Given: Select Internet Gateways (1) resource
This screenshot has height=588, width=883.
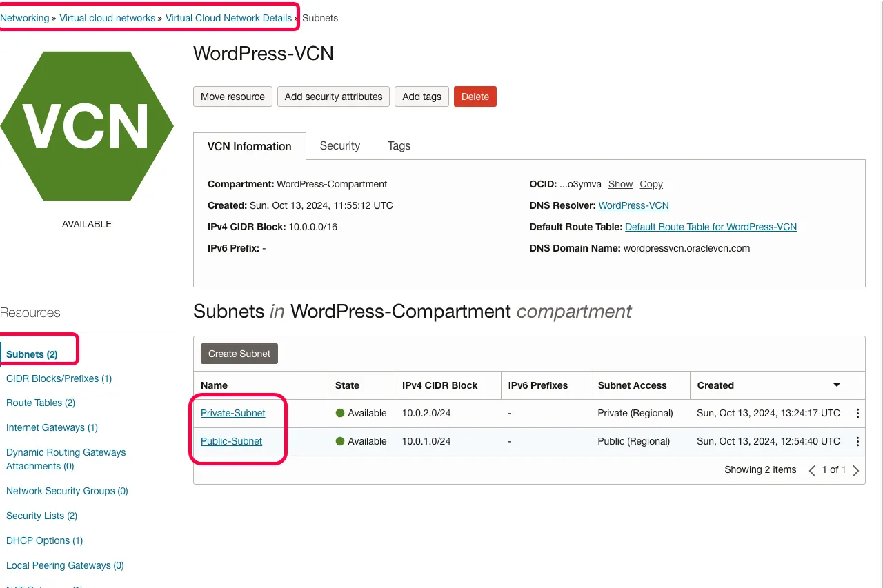Looking at the screenshot, I should tap(52, 427).
